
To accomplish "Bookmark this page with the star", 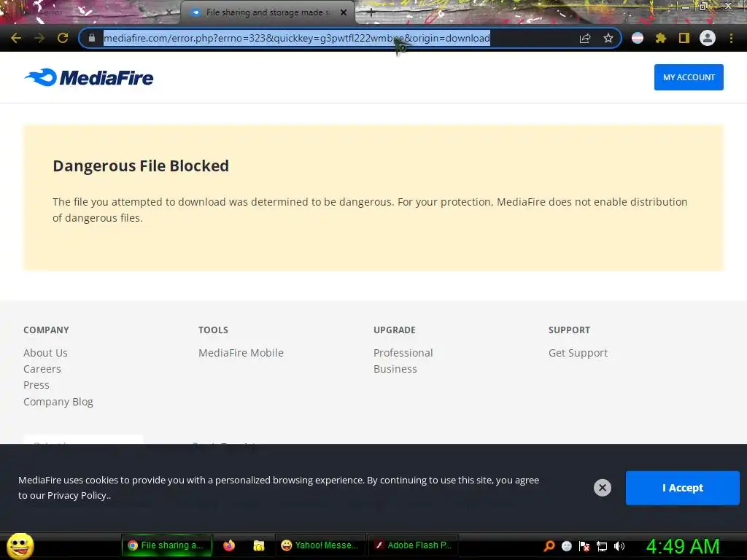I will click(x=608, y=38).
